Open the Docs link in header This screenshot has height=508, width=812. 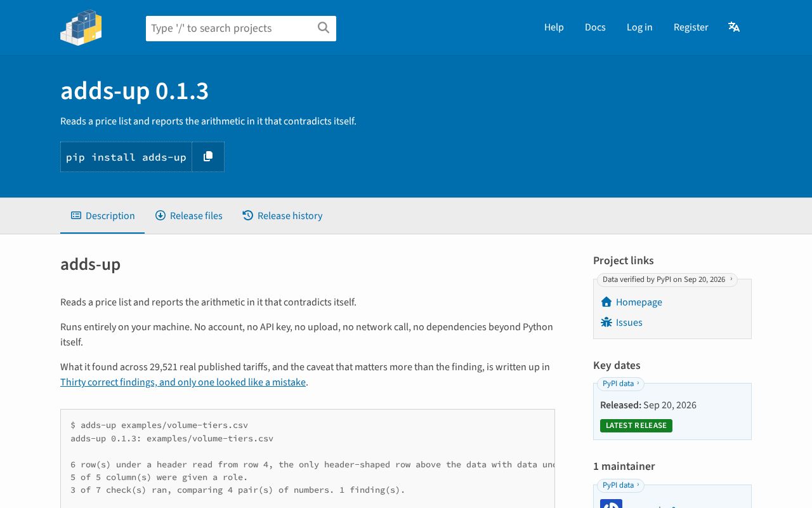[x=595, y=27]
